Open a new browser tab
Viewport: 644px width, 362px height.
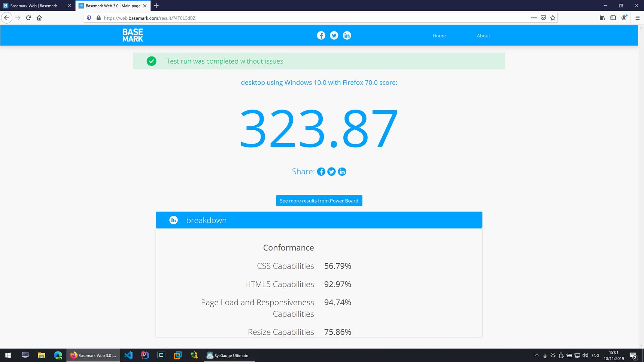tap(156, 6)
